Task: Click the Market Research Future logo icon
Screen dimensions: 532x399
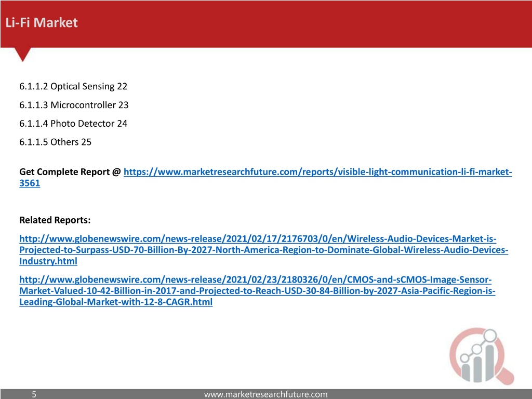Action: click(482, 356)
